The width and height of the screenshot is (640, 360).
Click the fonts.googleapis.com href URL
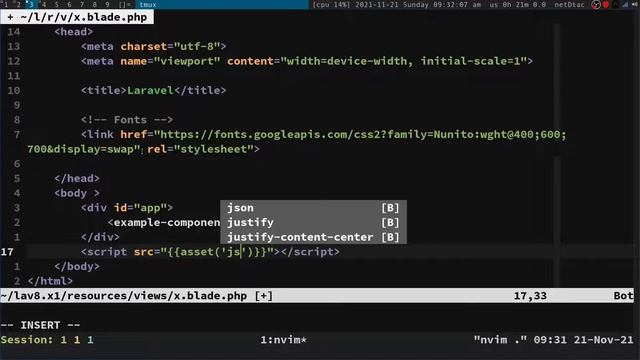click(x=360, y=135)
